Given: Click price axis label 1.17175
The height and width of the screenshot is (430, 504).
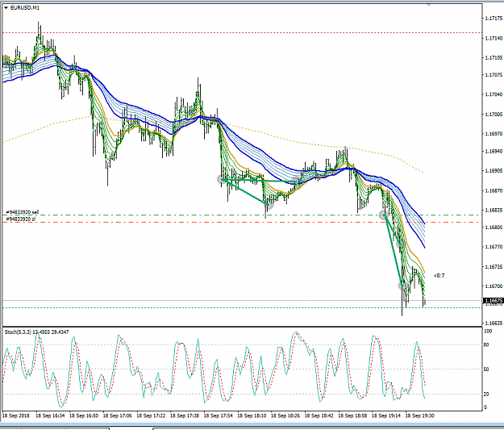Looking at the screenshot, I should point(494,19).
